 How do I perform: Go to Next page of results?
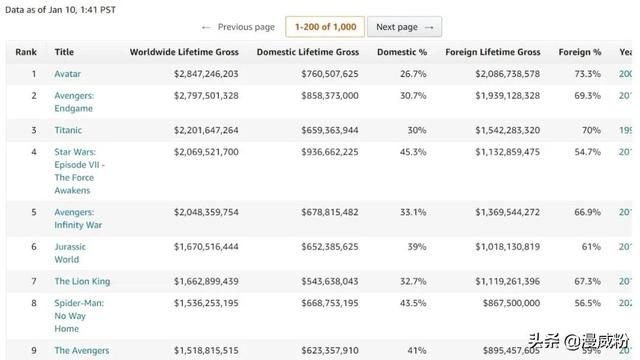click(x=404, y=27)
